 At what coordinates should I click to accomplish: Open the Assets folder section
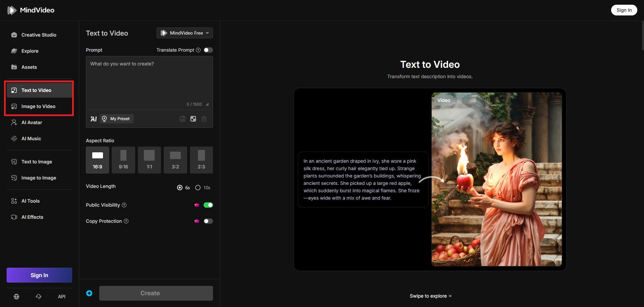click(39, 67)
